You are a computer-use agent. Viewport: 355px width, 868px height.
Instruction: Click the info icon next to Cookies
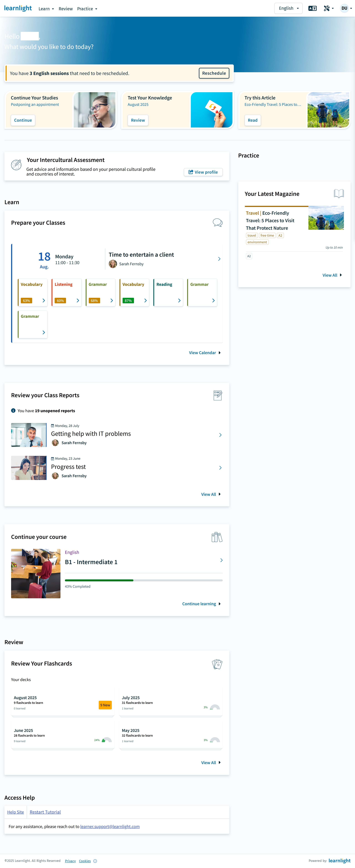coord(95,861)
